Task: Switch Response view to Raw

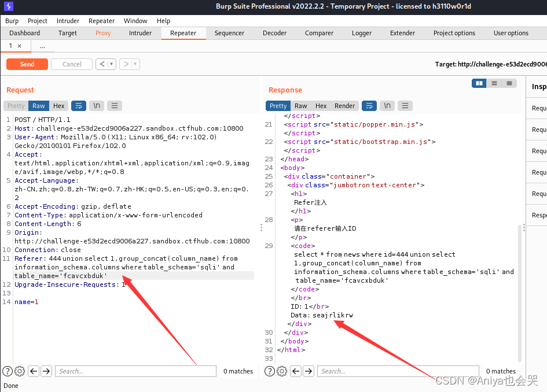Action: tap(301, 106)
